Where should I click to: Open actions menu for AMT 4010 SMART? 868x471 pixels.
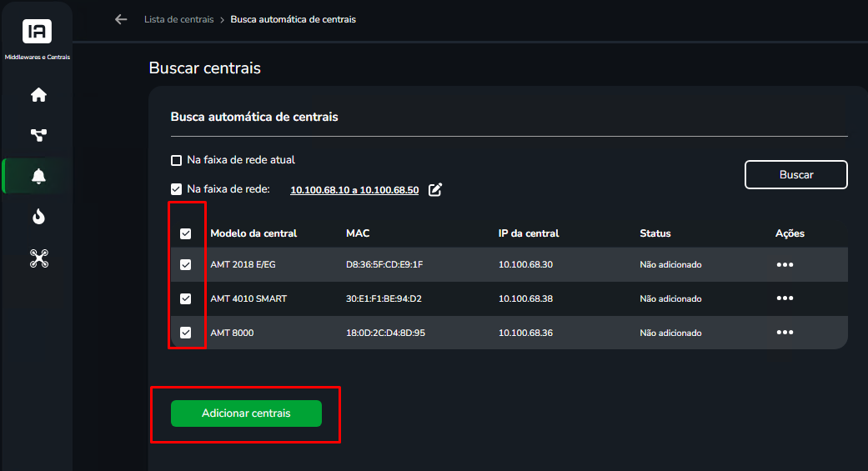click(785, 298)
